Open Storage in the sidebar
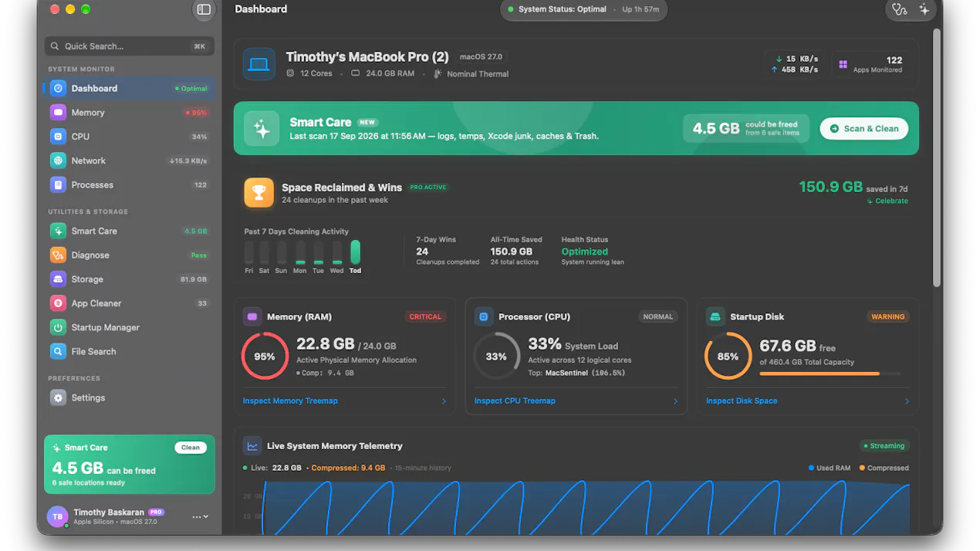The height and width of the screenshot is (551, 980). tap(129, 279)
